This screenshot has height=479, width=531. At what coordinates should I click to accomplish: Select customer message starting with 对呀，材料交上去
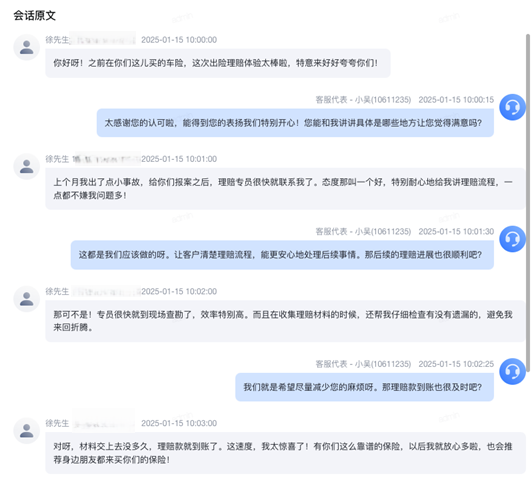(285, 453)
